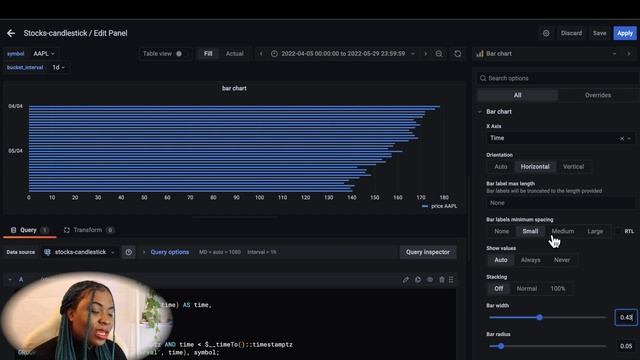Switch to the Transform tab
The width and height of the screenshot is (640, 360).
point(89,230)
